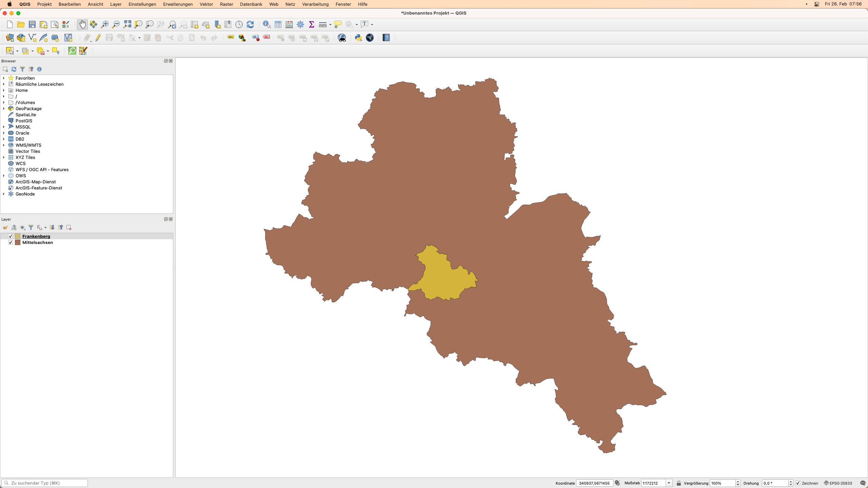
Task: Filter the Browser panel items
Action: [x=22, y=69]
